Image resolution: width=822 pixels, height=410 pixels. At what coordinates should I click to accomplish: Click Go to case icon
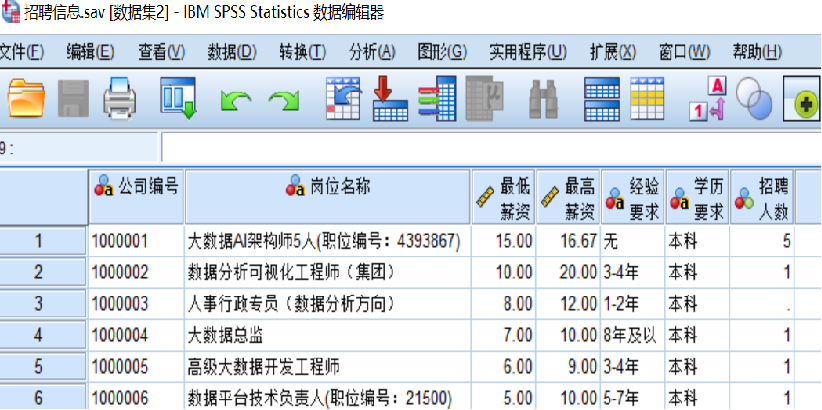click(x=343, y=98)
